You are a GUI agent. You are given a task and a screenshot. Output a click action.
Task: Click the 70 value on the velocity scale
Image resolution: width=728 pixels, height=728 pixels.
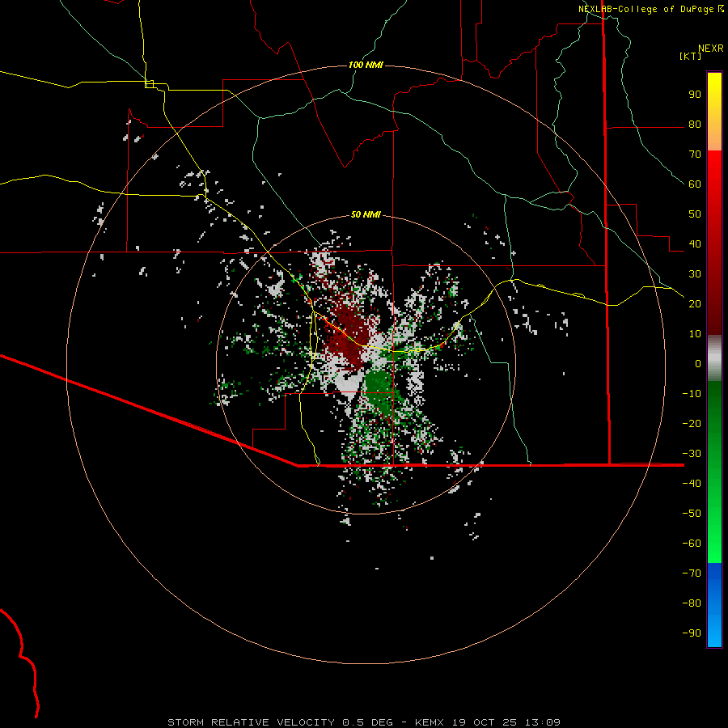(695, 154)
